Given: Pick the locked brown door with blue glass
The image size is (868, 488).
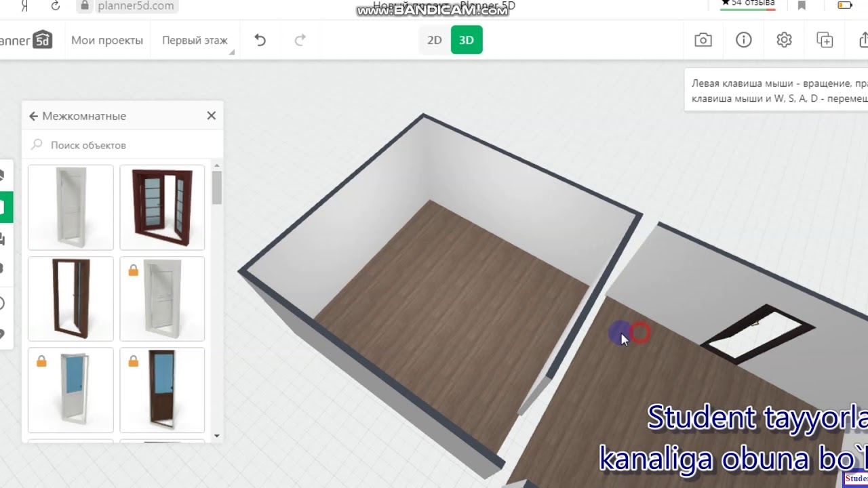Looking at the screenshot, I should click(x=162, y=390).
